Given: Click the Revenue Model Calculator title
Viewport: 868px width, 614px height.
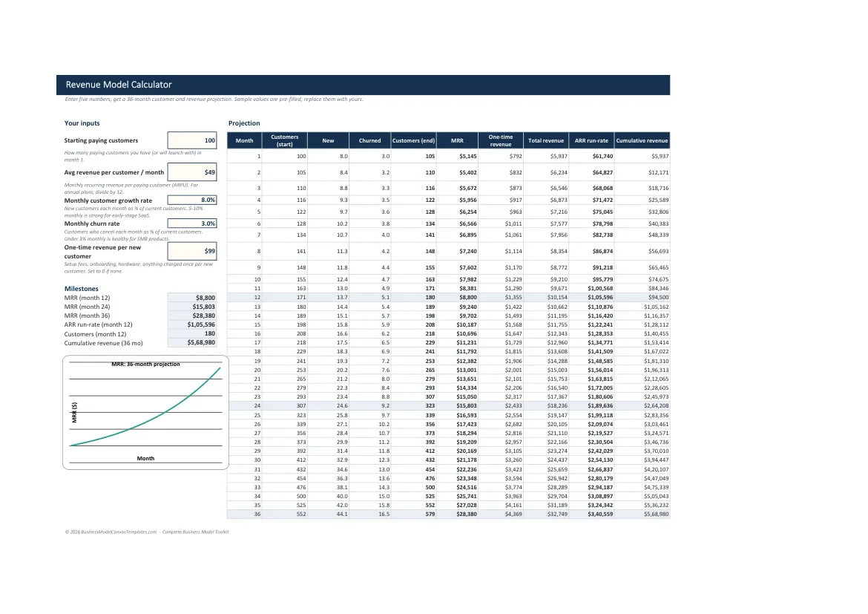Looking at the screenshot, I should coord(119,85).
